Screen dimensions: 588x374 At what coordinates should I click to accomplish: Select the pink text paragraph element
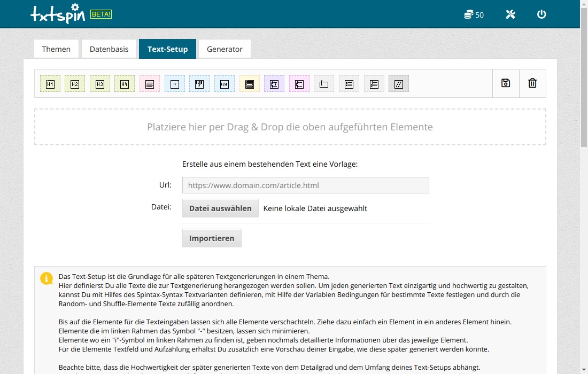point(150,84)
